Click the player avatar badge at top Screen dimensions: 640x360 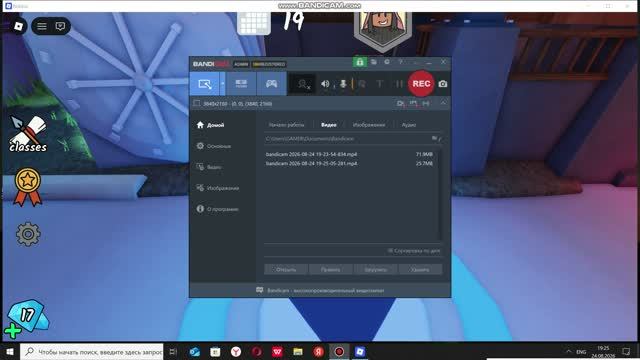[382, 31]
